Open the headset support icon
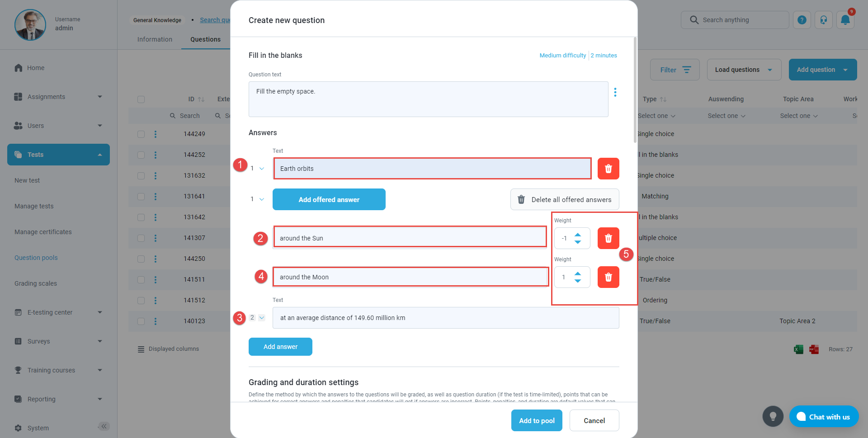Viewport: 868px width, 438px height. 823,20
